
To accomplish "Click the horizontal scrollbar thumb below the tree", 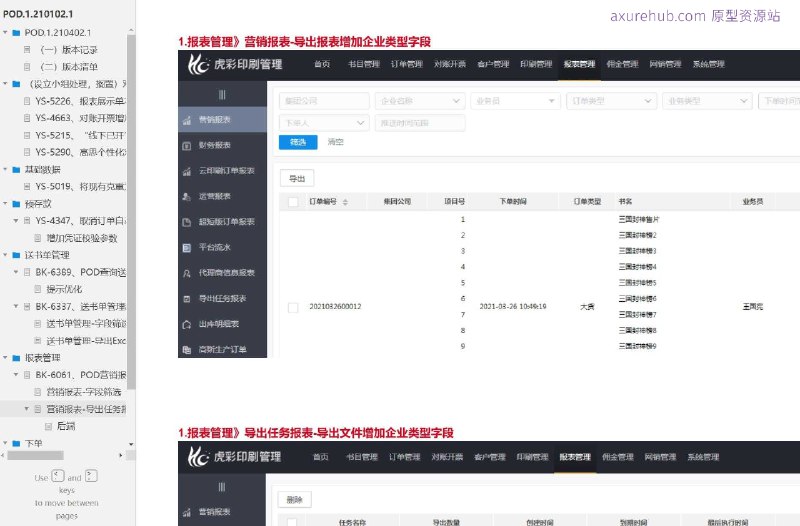I will [x=36, y=455].
